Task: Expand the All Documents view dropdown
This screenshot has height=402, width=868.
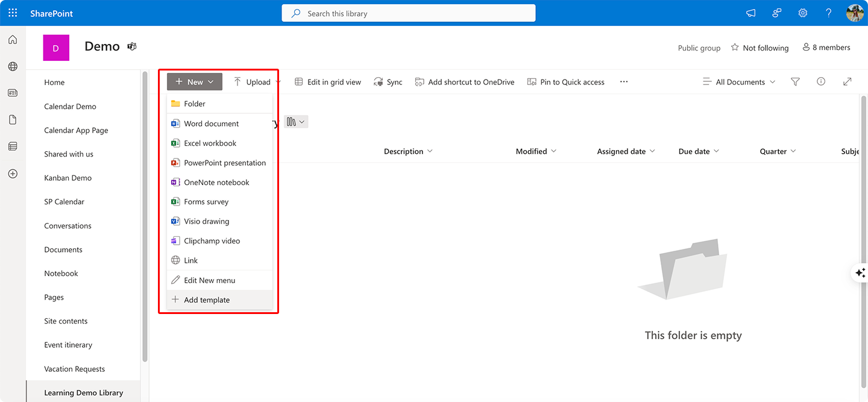Action: click(x=738, y=81)
